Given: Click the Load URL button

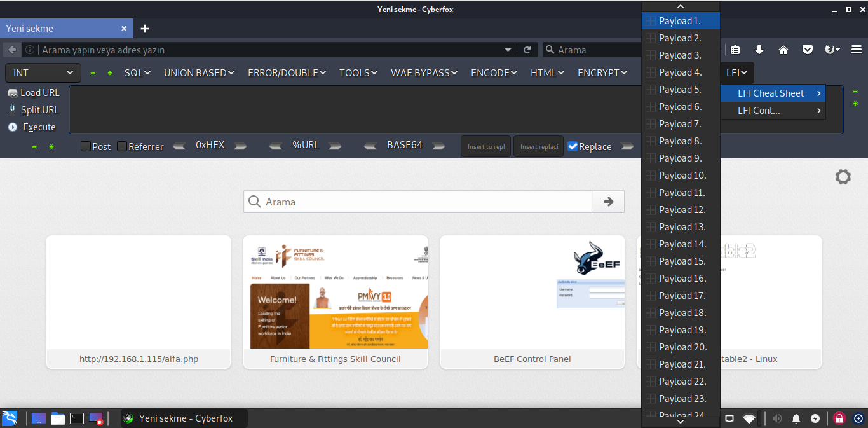Looking at the screenshot, I should click(33, 93).
